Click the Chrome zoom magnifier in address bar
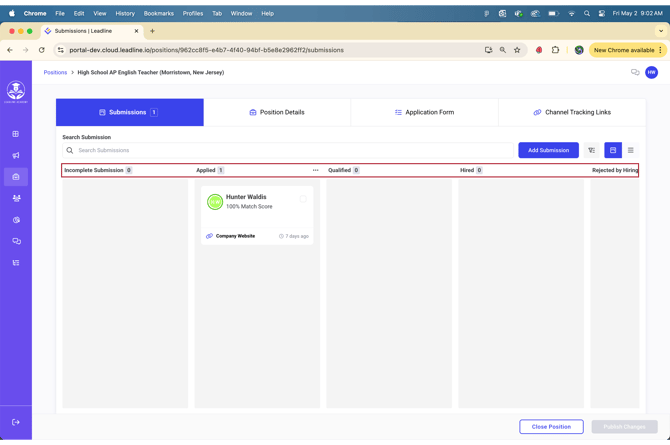This screenshot has height=445, width=670. click(502, 50)
